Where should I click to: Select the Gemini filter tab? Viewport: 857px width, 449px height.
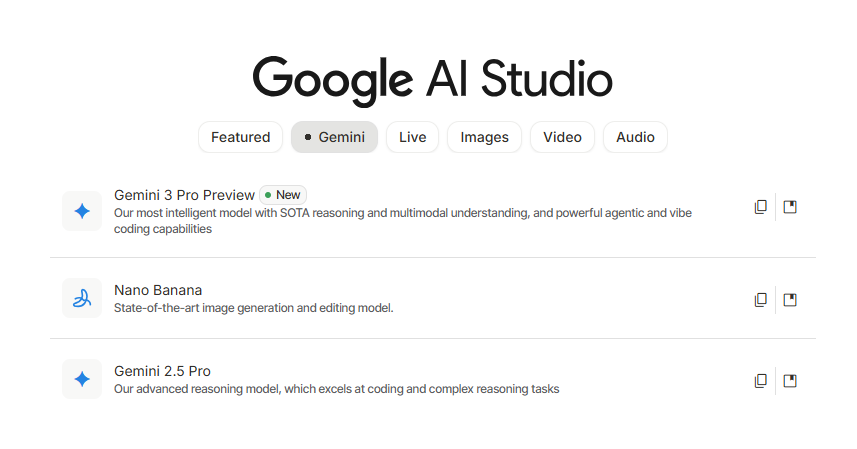334,137
